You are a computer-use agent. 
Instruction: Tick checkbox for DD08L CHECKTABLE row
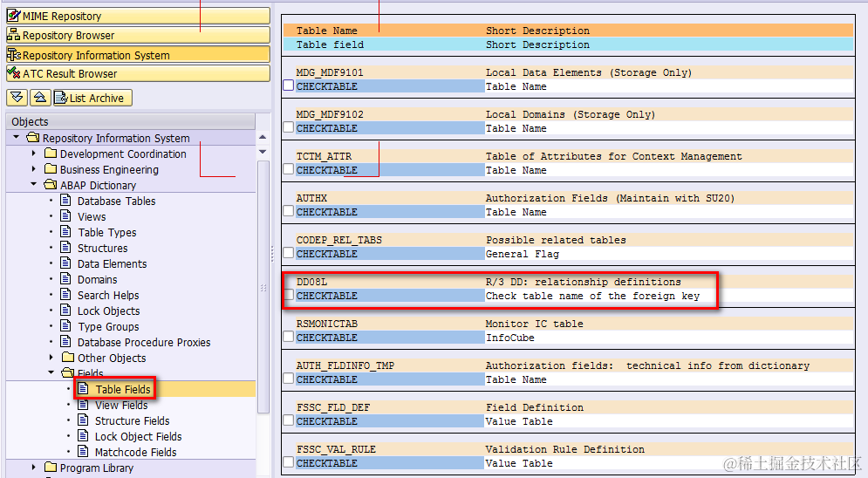click(x=289, y=295)
